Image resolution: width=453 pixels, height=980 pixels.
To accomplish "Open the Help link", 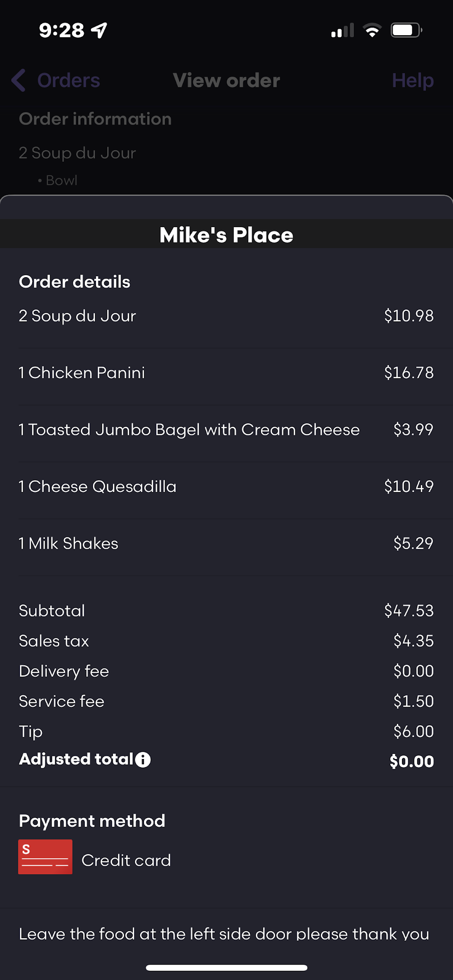I will click(413, 81).
